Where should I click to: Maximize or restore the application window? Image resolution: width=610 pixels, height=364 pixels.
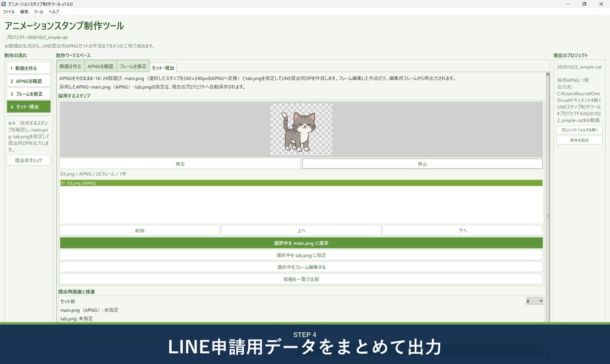click(584, 4)
